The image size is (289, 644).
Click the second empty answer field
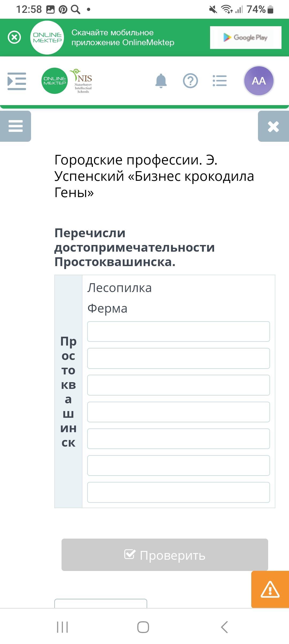pos(178,358)
